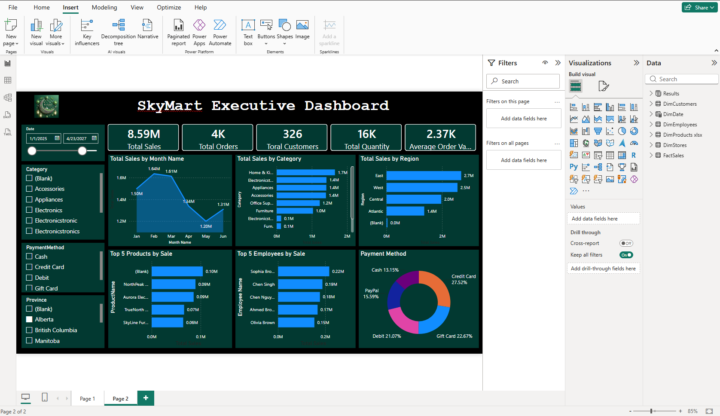Expand the DimStores table

point(651,145)
